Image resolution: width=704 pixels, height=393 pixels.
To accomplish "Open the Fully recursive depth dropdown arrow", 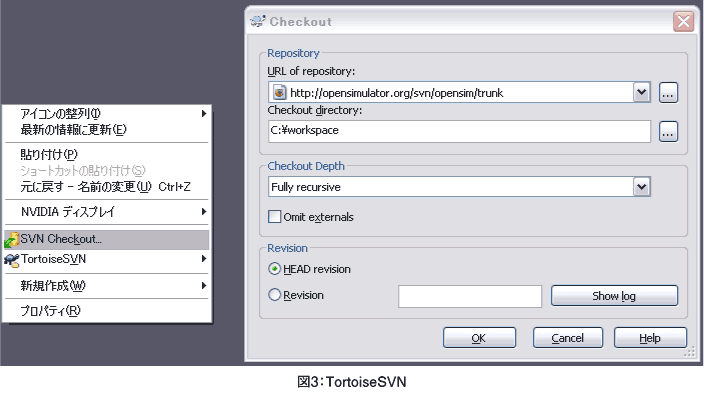I will [642, 187].
